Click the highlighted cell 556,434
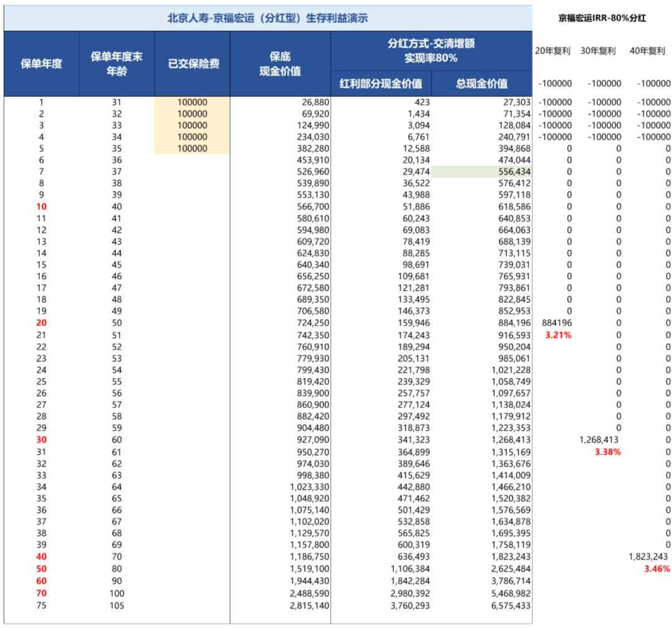 point(482,172)
